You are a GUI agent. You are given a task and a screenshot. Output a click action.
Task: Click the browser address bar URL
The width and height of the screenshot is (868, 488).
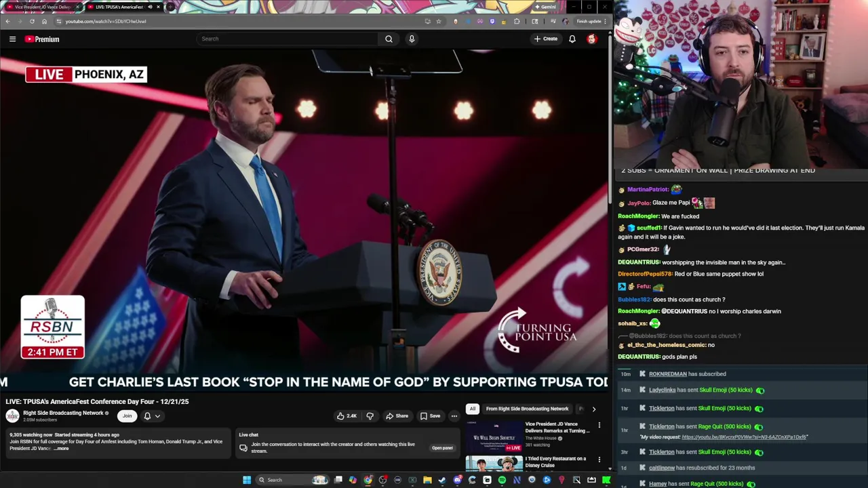tap(105, 21)
